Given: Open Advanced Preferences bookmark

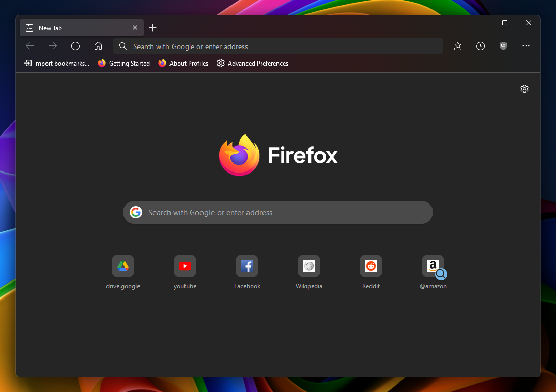Looking at the screenshot, I should click(253, 64).
